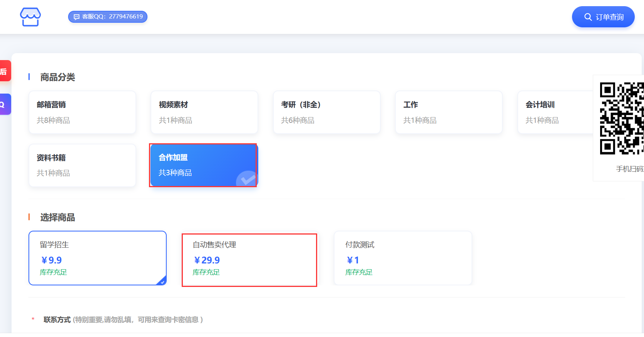The width and height of the screenshot is (644, 337).
Task: Select the 视频素材 category
Action: coord(204,112)
